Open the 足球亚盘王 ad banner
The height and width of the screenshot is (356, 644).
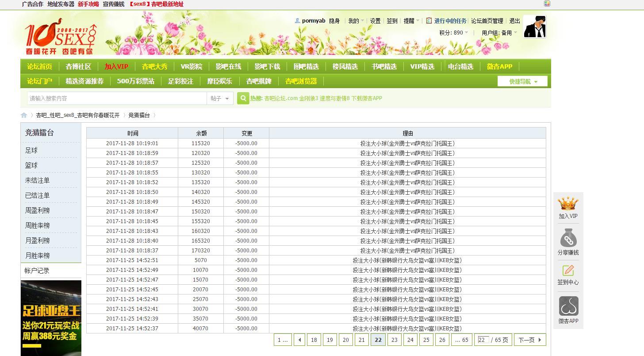[51, 317]
